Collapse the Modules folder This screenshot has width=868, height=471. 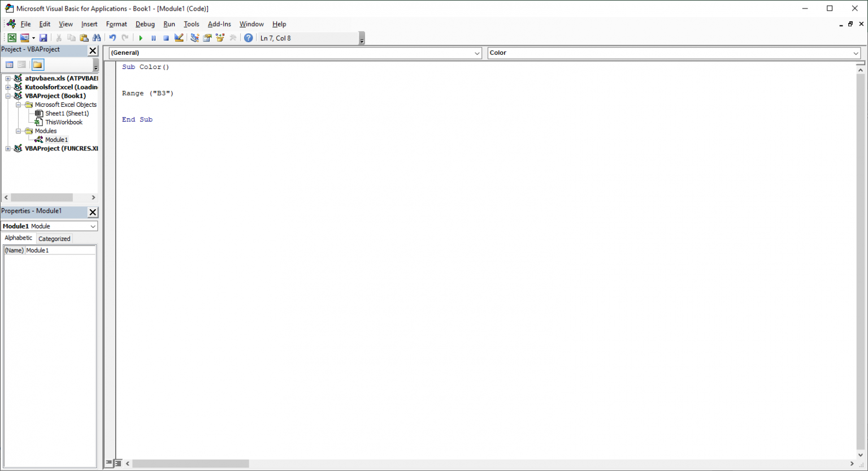(x=18, y=131)
